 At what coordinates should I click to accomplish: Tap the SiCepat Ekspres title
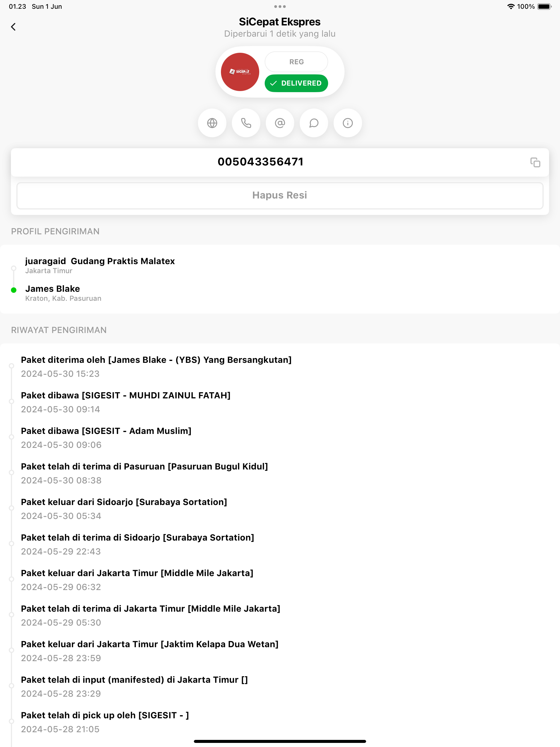pyautogui.click(x=280, y=22)
